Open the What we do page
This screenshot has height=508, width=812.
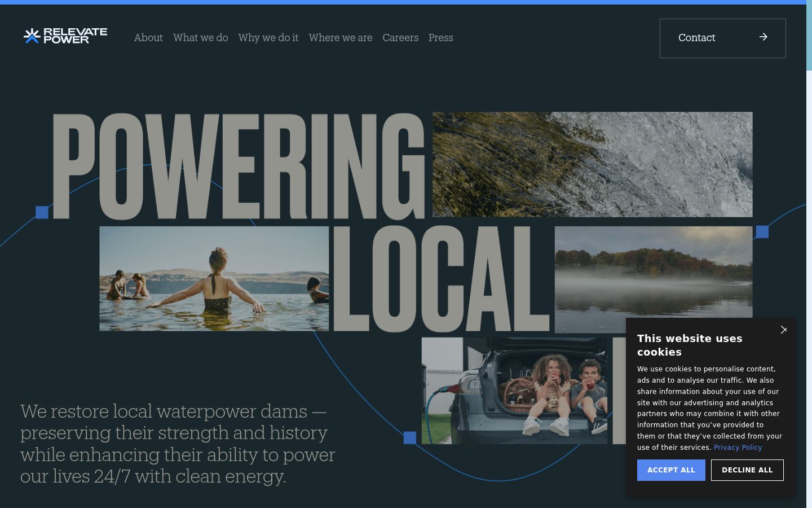point(201,38)
